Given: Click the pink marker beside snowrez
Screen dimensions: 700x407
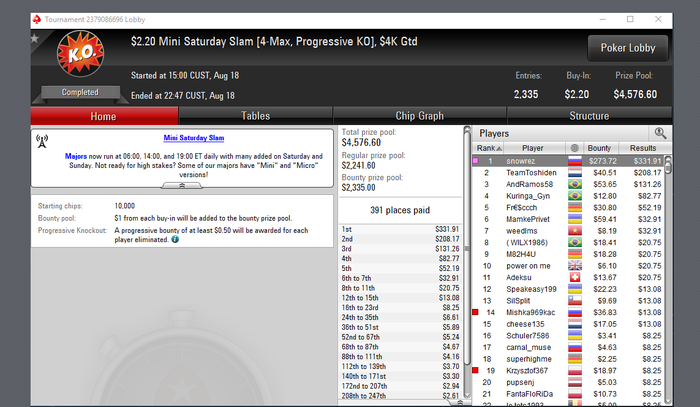Looking at the screenshot, I should pyautogui.click(x=475, y=161).
